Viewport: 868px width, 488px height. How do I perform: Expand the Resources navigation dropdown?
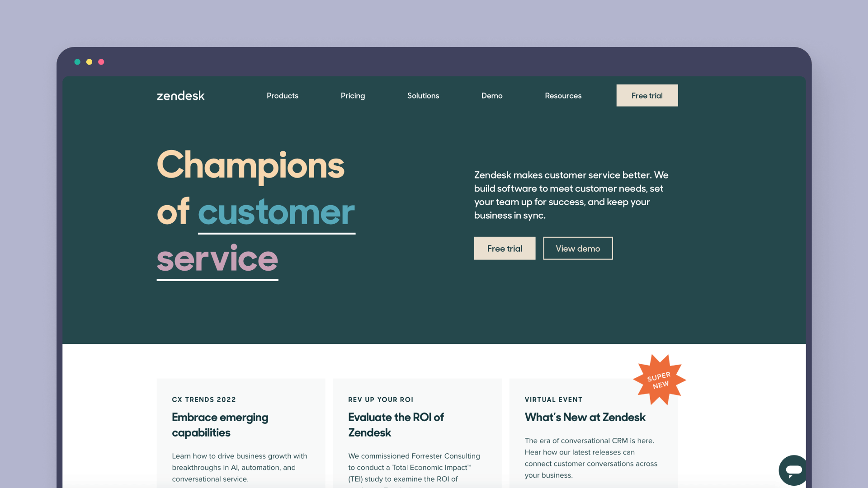[563, 95]
